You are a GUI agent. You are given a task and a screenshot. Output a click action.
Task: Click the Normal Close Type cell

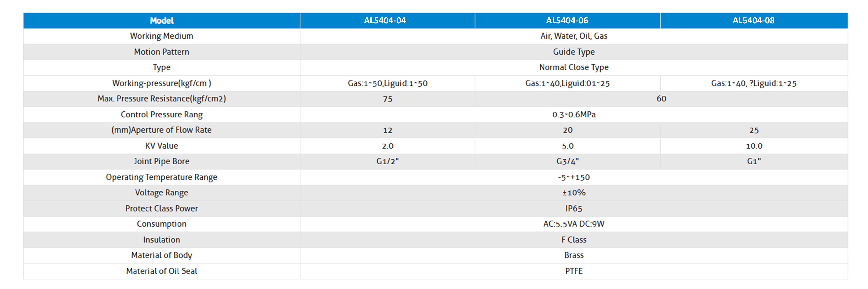574,67
